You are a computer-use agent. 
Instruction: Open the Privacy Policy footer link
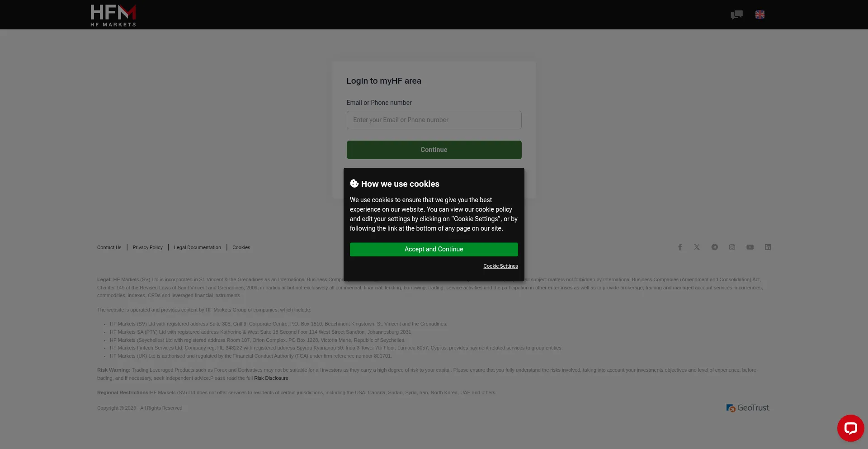[147, 247]
